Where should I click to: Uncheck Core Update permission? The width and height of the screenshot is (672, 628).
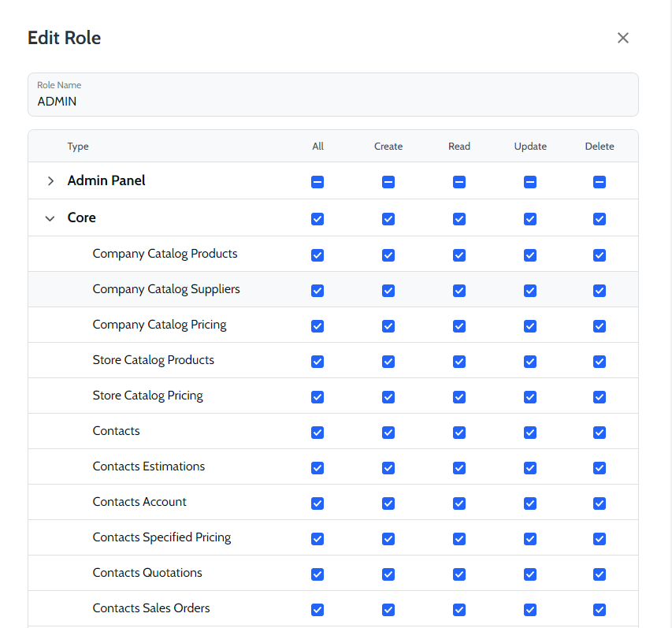pyautogui.click(x=530, y=219)
